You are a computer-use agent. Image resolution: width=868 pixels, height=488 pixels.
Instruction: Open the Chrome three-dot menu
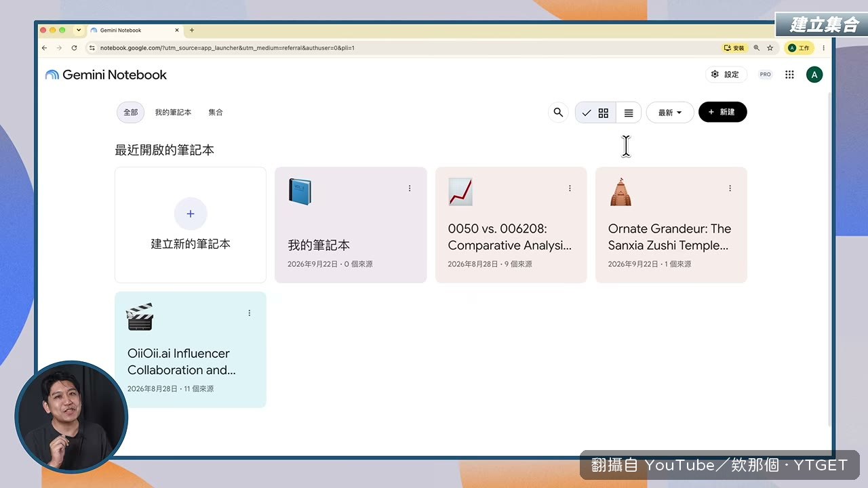(823, 48)
